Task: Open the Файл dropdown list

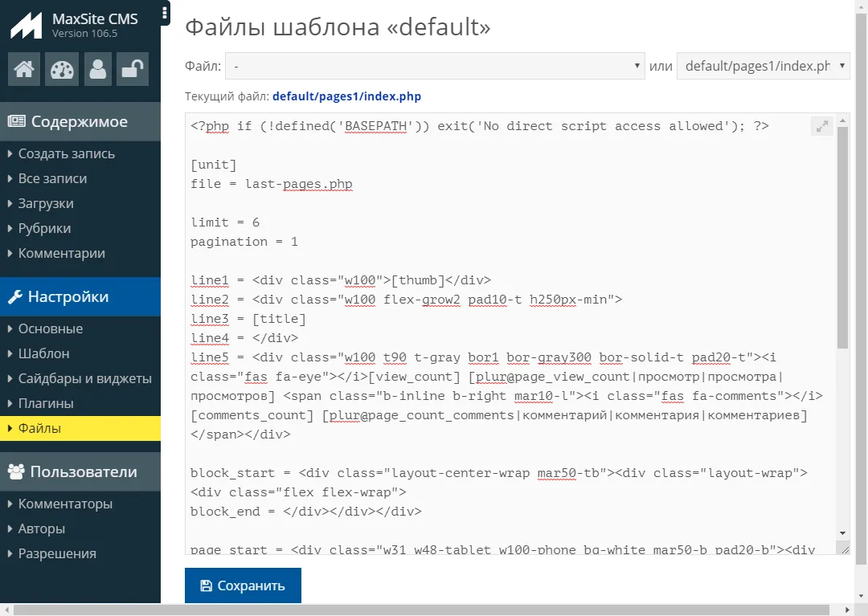Action: click(435, 66)
